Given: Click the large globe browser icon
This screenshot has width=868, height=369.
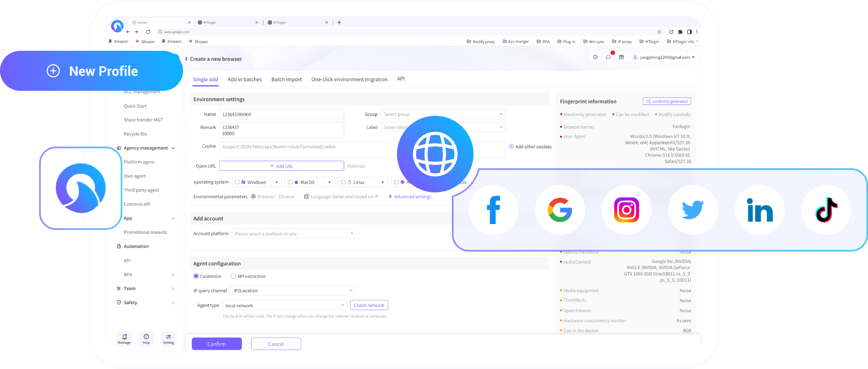Looking at the screenshot, I should (x=435, y=154).
